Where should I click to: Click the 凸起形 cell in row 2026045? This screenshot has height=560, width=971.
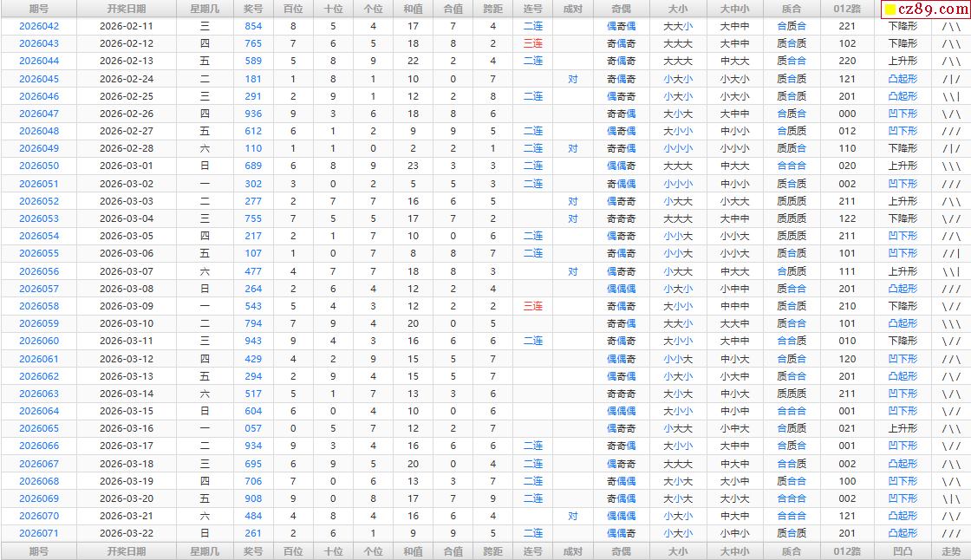pyautogui.click(x=903, y=79)
